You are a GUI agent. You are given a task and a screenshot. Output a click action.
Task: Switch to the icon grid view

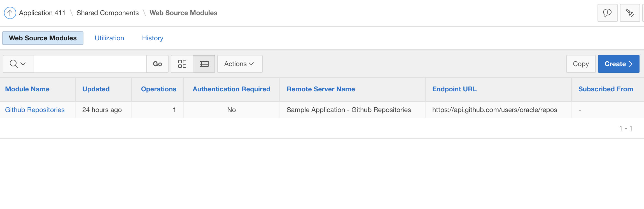click(x=182, y=64)
